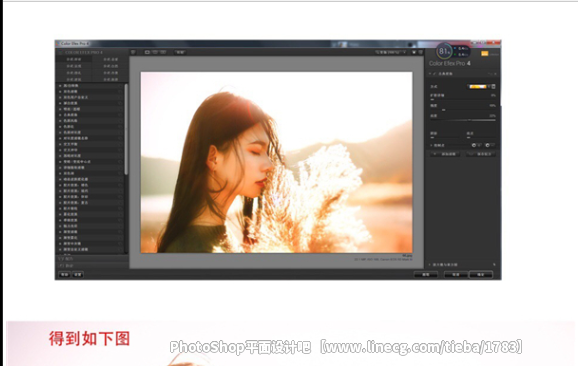Collapse the active filter settings triangle

(x=430, y=74)
